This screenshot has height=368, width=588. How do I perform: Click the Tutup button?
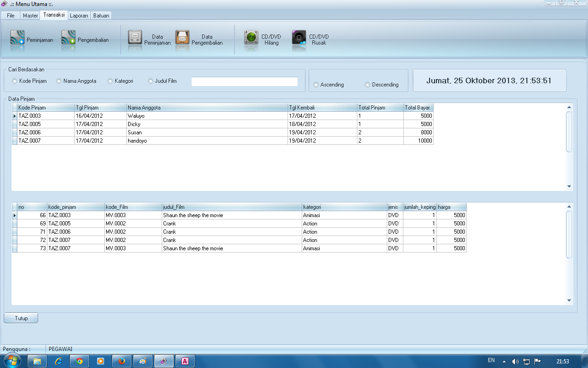pos(20,317)
